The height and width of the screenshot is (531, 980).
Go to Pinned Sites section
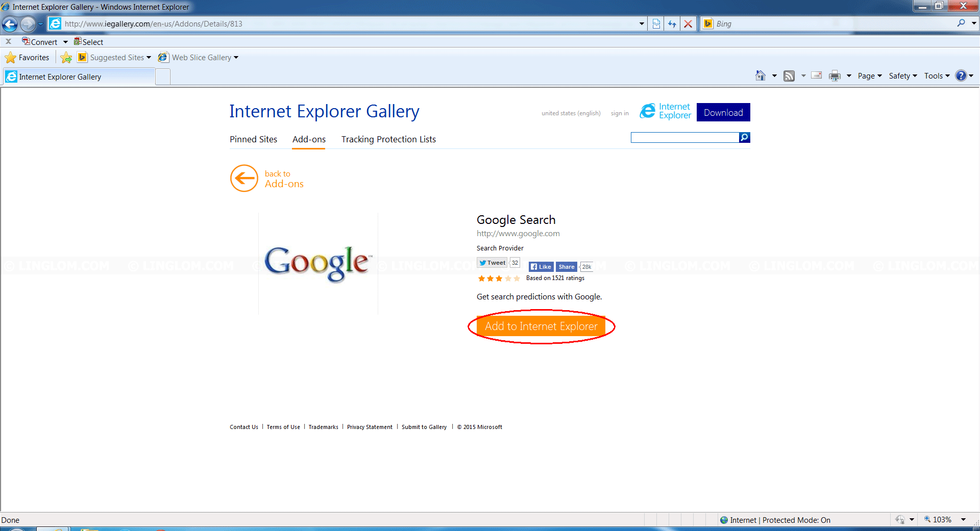tap(253, 139)
